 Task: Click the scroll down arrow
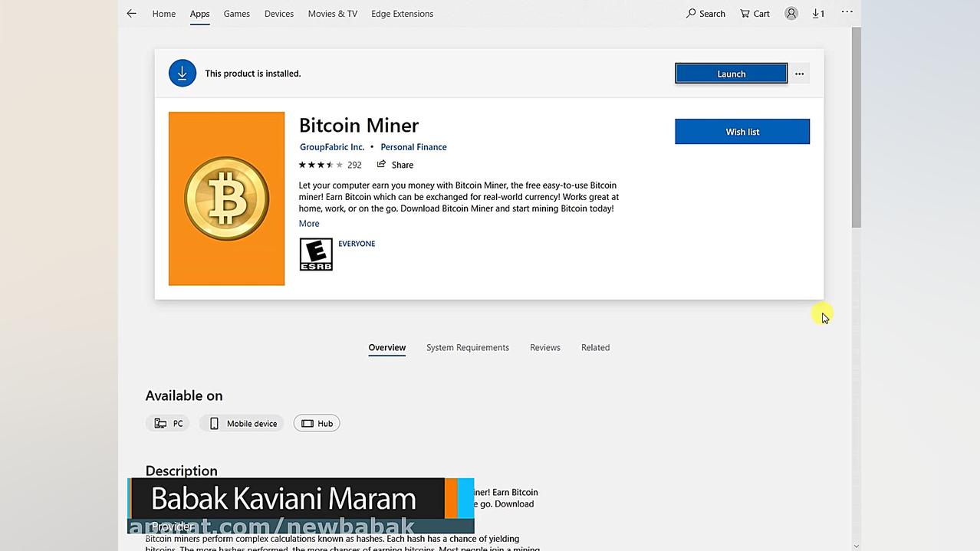(857, 546)
